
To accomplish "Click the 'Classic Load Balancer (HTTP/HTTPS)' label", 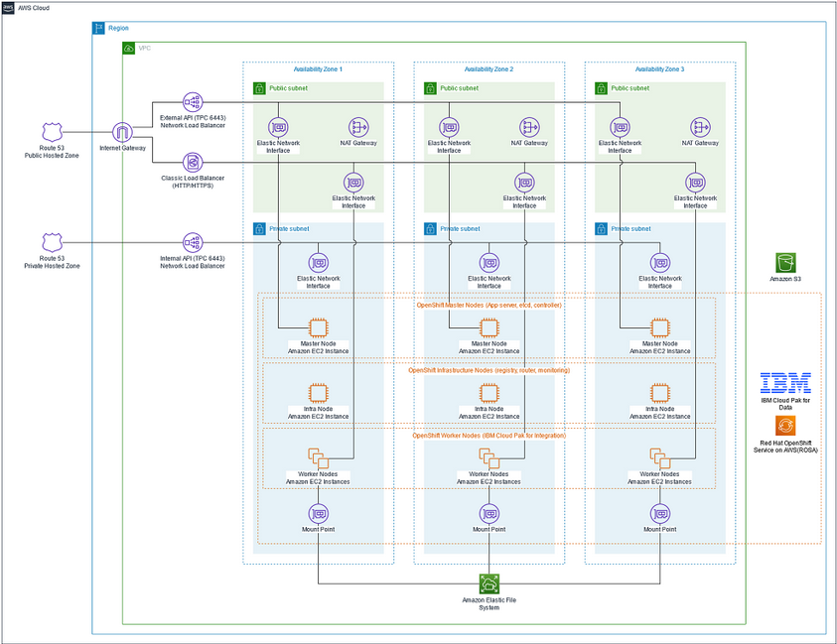I will pyautogui.click(x=193, y=182).
